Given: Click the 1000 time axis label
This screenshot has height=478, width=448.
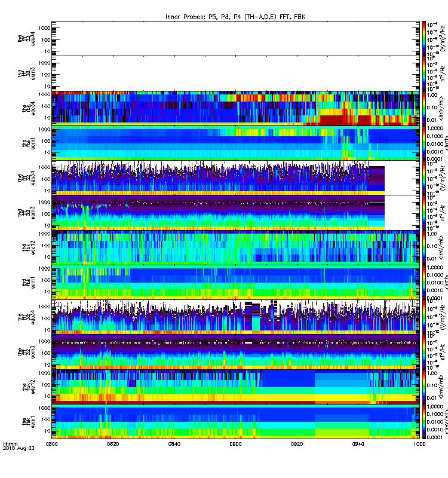Looking at the screenshot, I should point(419,444).
